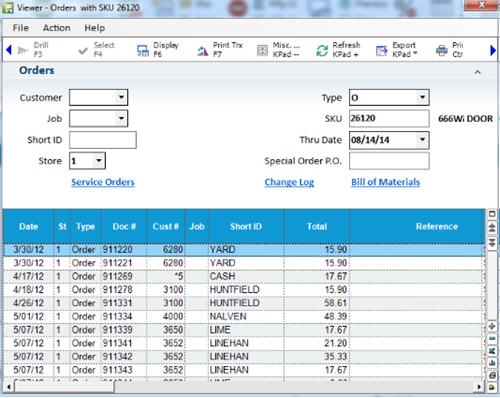
Task: Click the Export toolbar icon
Action: click(382, 51)
